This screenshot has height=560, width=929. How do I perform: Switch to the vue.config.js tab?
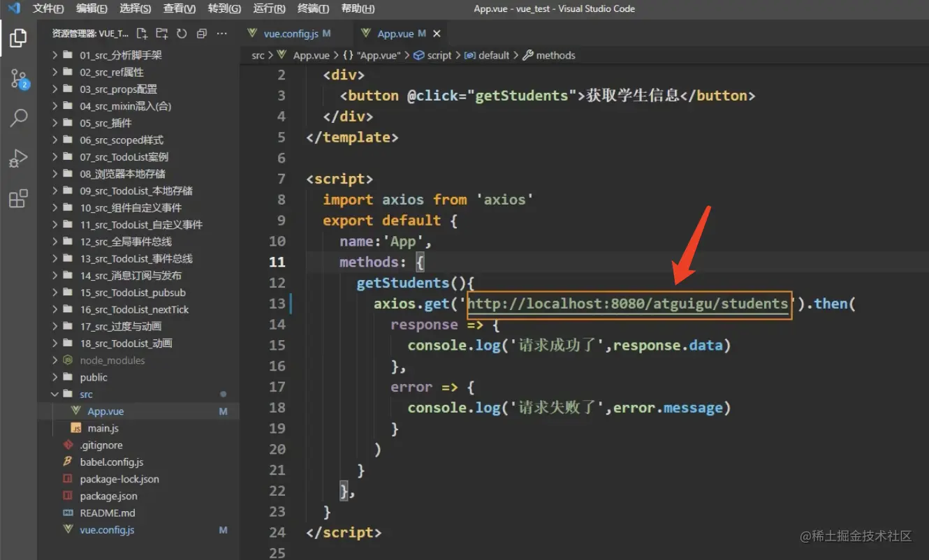pyautogui.click(x=291, y=34)
